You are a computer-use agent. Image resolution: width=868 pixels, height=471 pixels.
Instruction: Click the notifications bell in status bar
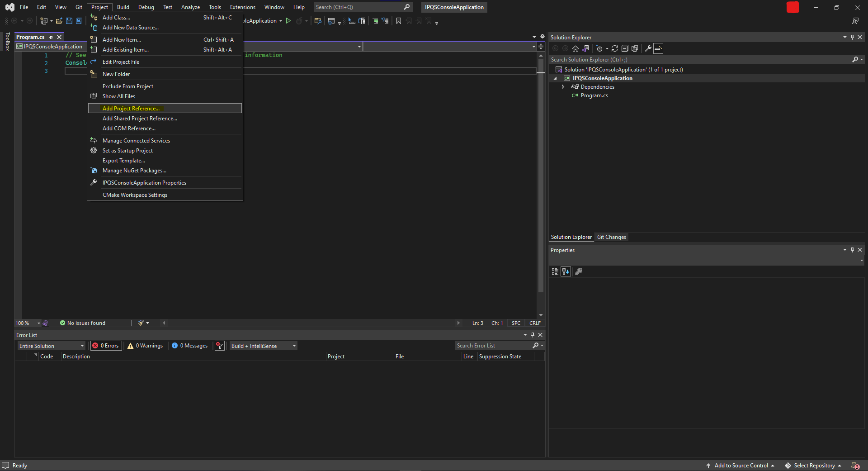click(x=855, y=466)
